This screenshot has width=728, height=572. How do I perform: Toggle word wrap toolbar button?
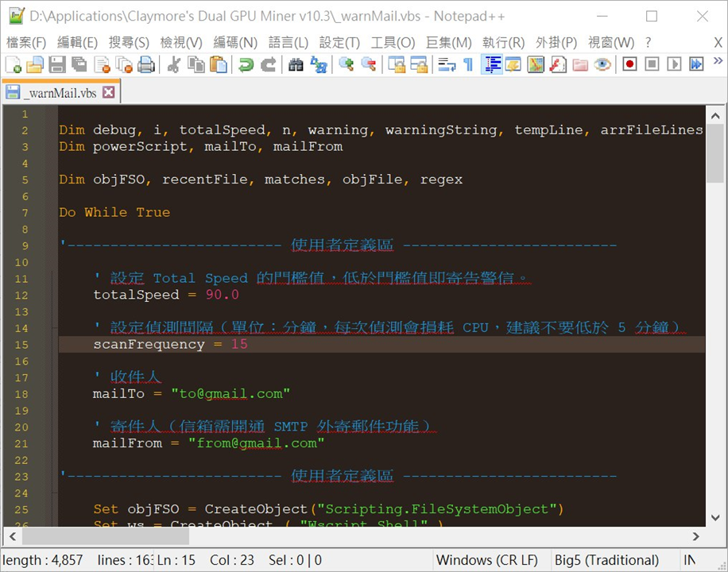coord(447,64)
